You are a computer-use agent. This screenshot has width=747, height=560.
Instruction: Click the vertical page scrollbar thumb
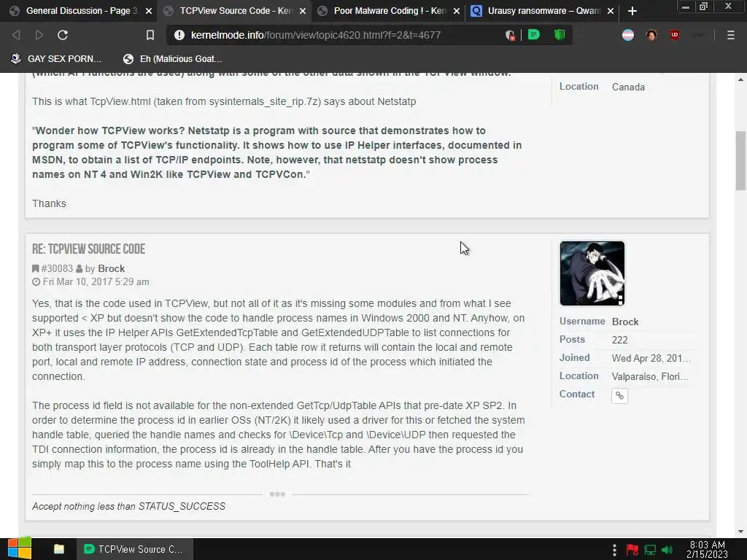[x=740, y=160]
